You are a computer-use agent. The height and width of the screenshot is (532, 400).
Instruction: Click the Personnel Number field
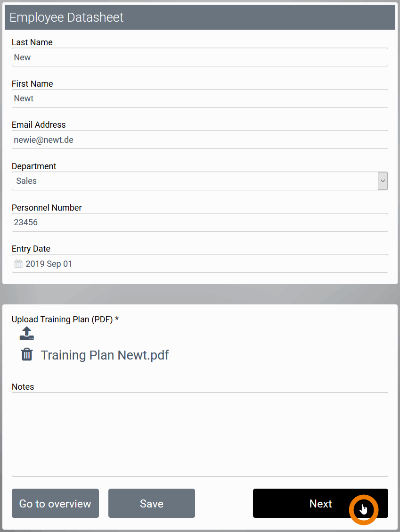pos(200,222)
